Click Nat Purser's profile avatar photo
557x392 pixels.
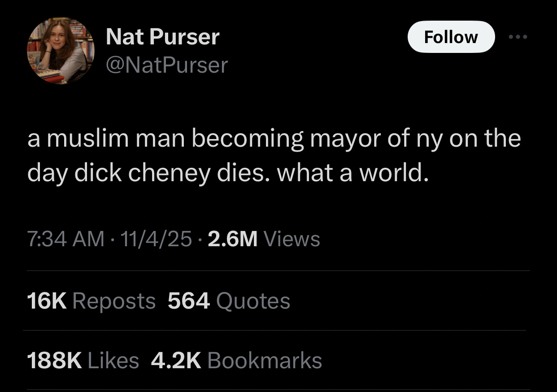point(61,51)
